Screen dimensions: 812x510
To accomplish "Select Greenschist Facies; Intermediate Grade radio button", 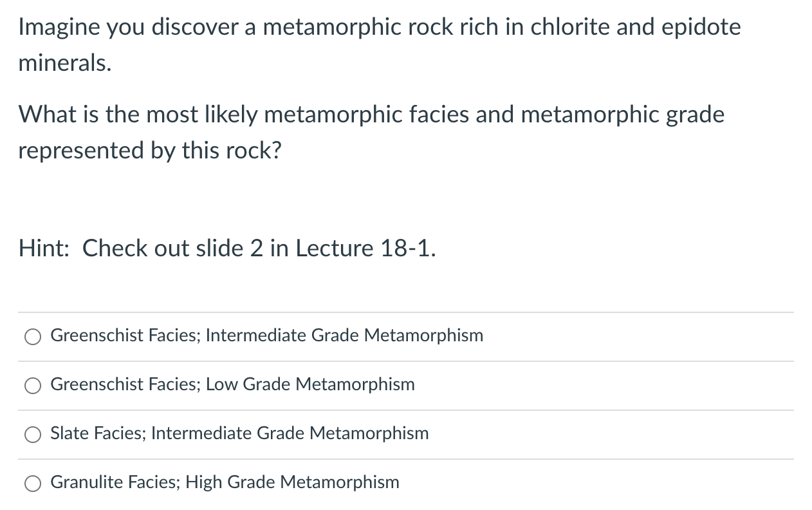I will [33, 337].
